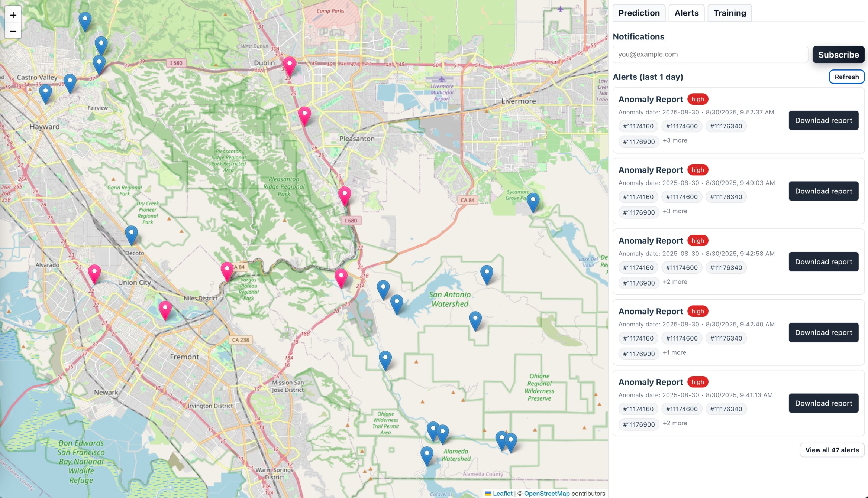Viewport: 868px width, 498px height.
Task: Expand '+1 more' in 9:42:40 AM report
Action: point(674,352)
